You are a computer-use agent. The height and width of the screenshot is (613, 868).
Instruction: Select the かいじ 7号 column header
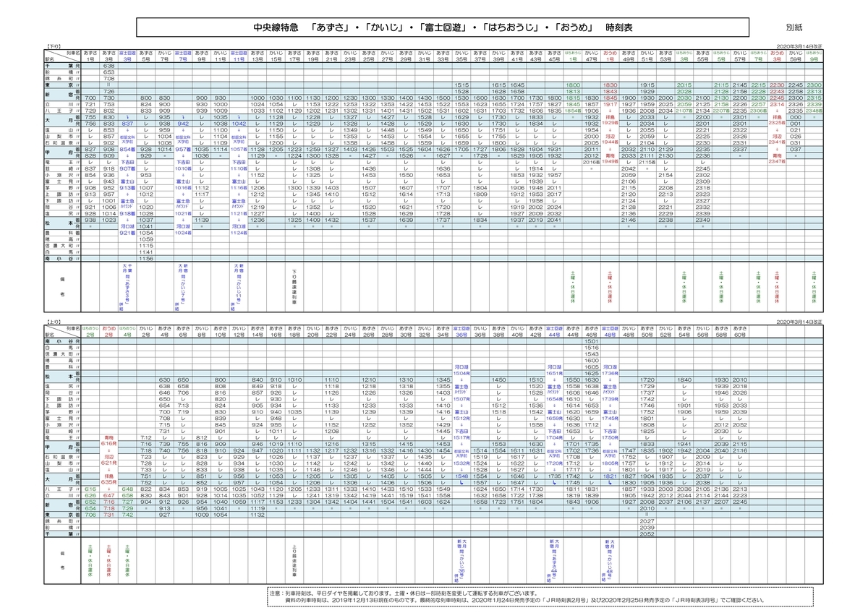[x=165, y=56]
